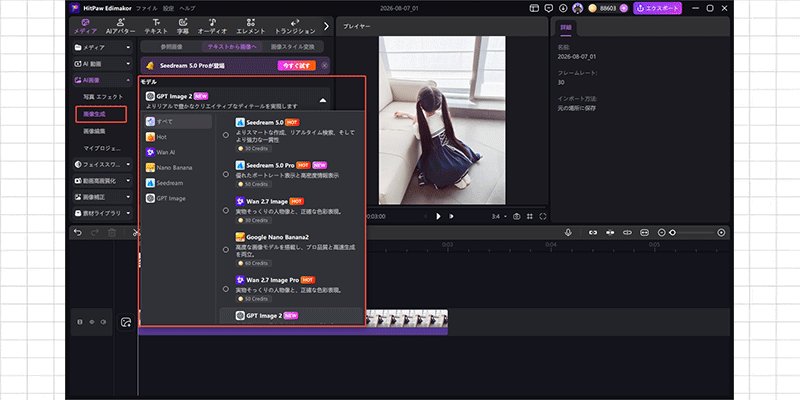Switch to the テキストから画像へ tab

pyautogui.click(x=232, y=46)
